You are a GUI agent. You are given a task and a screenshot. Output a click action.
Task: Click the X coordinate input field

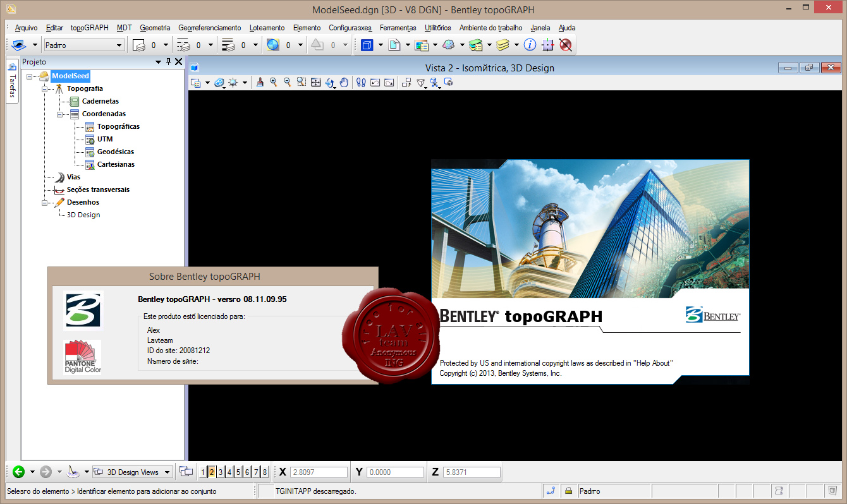click(x=319, y=472)
